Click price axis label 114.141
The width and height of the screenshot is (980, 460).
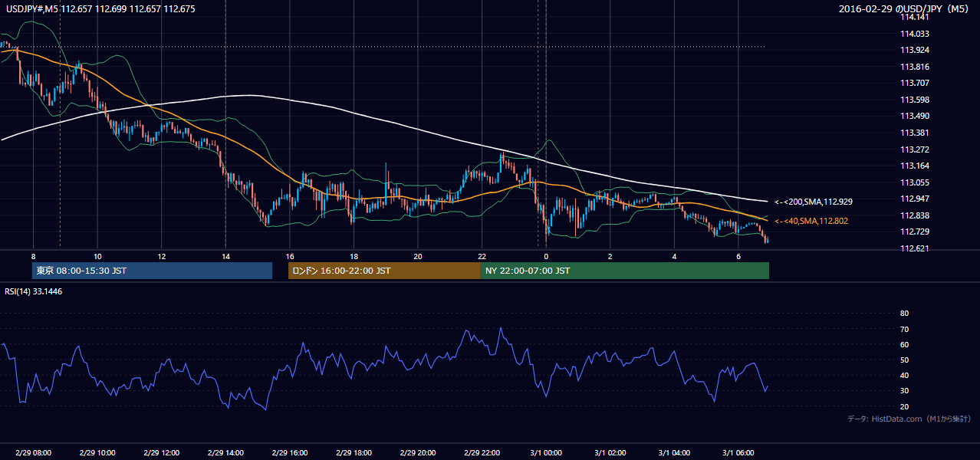click(x=914, y=18)
